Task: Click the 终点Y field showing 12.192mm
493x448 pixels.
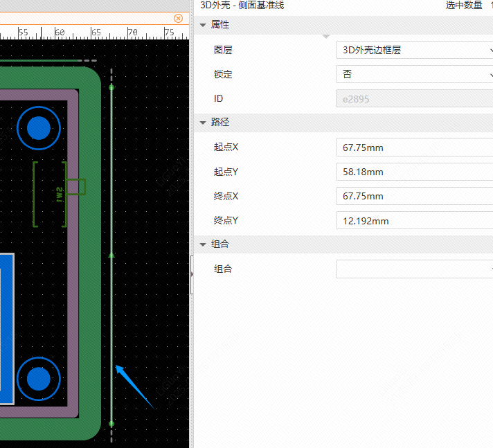Action: (x=414, y=221)
